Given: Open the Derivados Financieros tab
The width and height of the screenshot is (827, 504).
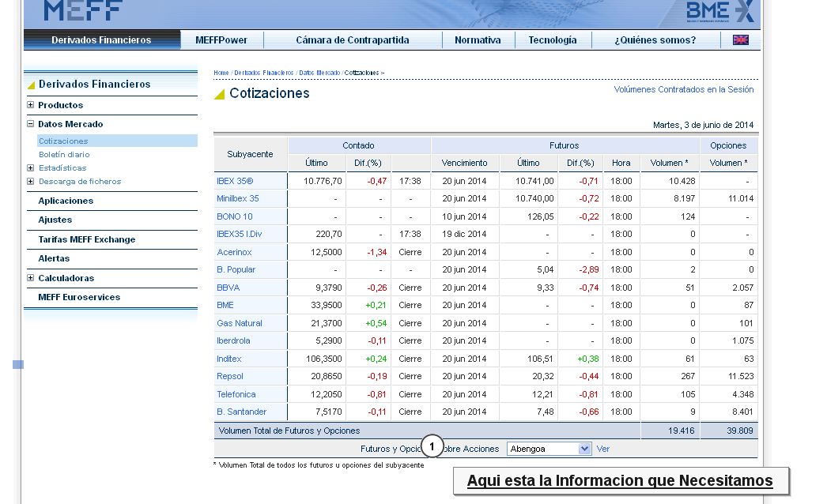Looking at the screenshot, I should coord(101,40).
